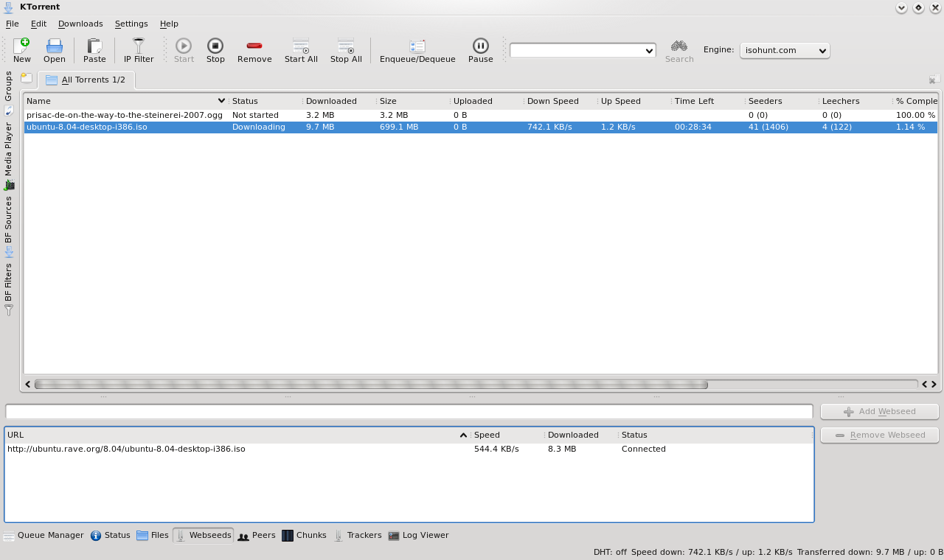Image resolution: width=944 pixels, height=560 pixels.
Task: Sort webseeds by the Downloaded column header
Action: (580, 435)
